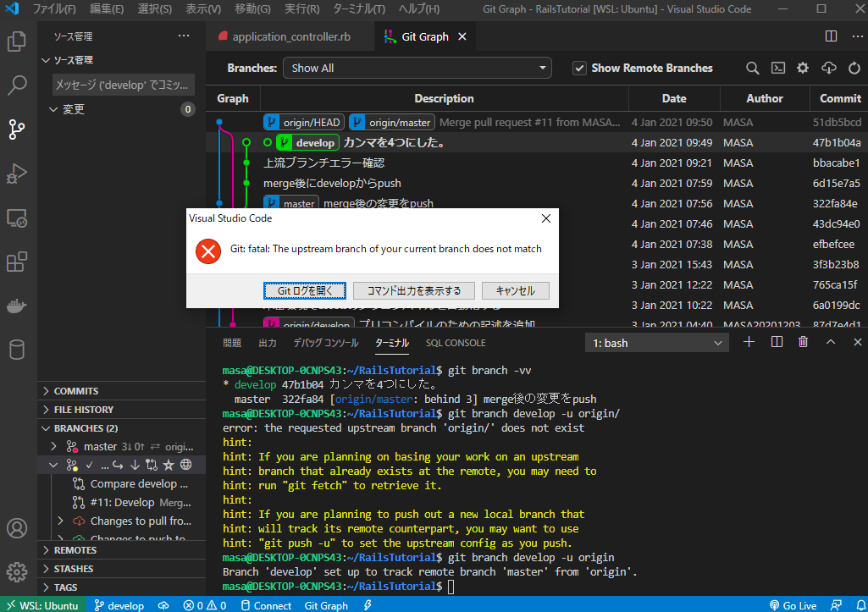Image resolution: width=868 pixels, height=612 pixels.
Task: Click Git ログを開く button in dialog
Action: (305, 290)
